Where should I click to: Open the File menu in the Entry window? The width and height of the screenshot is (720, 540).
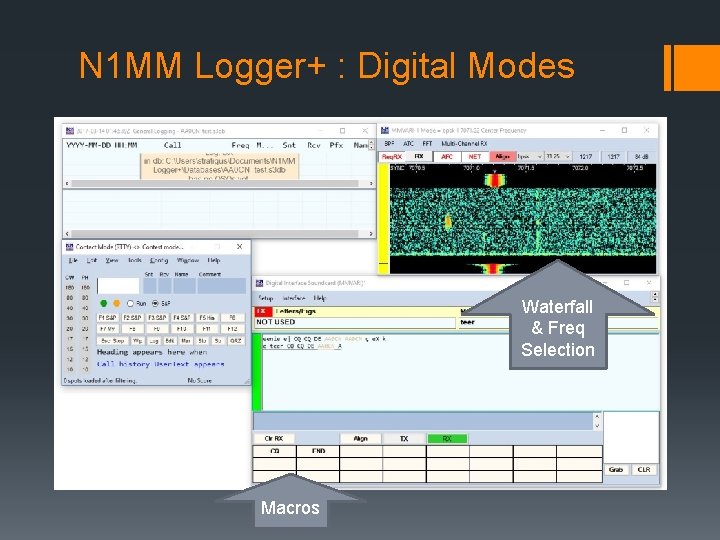(73, 260)
